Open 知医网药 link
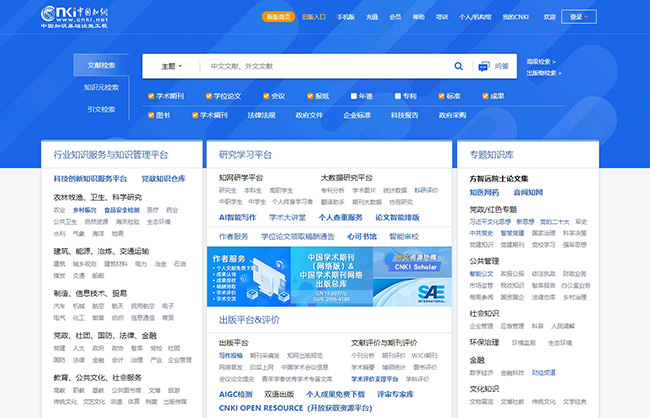The height and width of the screenshot is (418, 650). coord(484,192)
